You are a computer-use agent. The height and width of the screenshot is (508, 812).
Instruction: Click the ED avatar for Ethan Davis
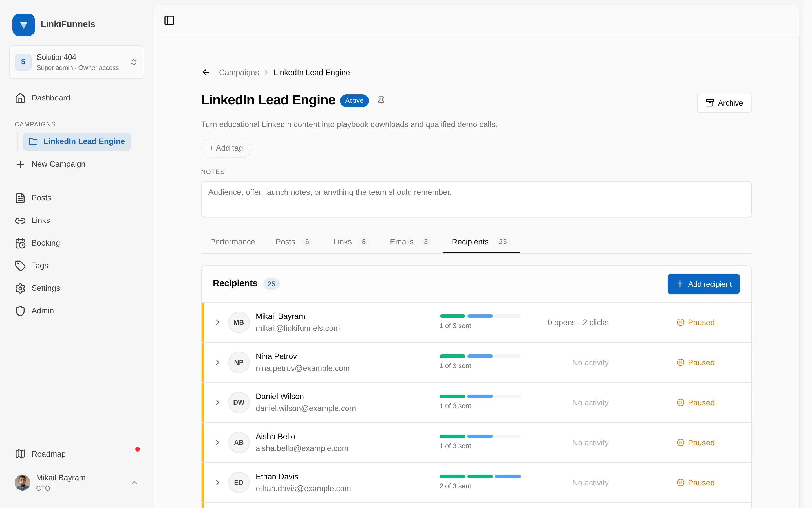(239, 483)
